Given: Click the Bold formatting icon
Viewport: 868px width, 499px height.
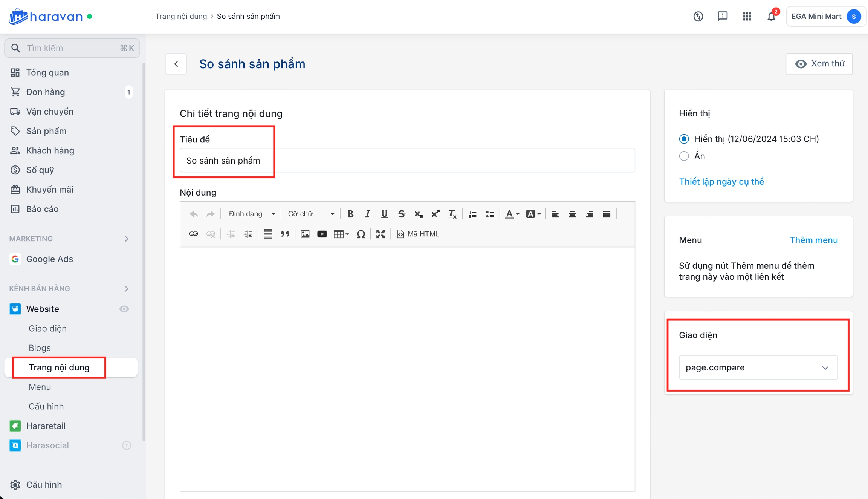Looking at the screenshot, I should tap(350, 214).
